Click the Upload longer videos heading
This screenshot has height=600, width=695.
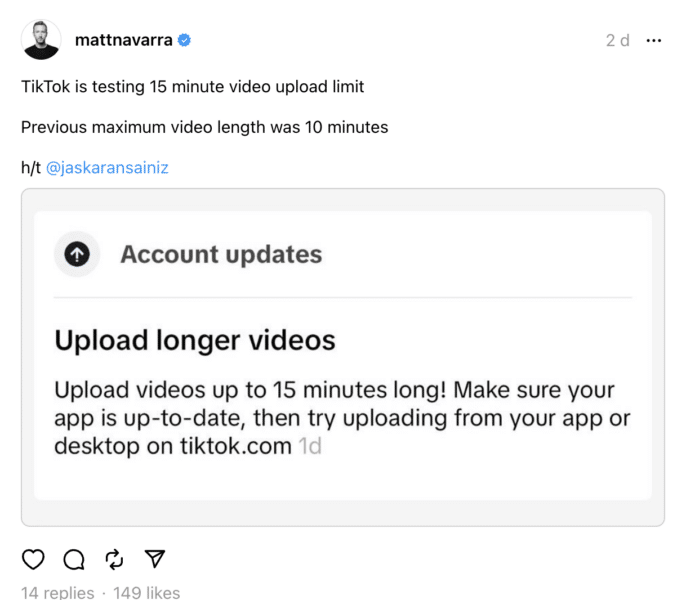point(195,340)
